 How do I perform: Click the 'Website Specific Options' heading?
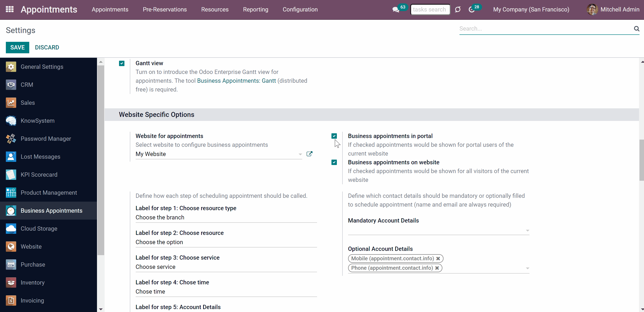click(x=157, y=115)
